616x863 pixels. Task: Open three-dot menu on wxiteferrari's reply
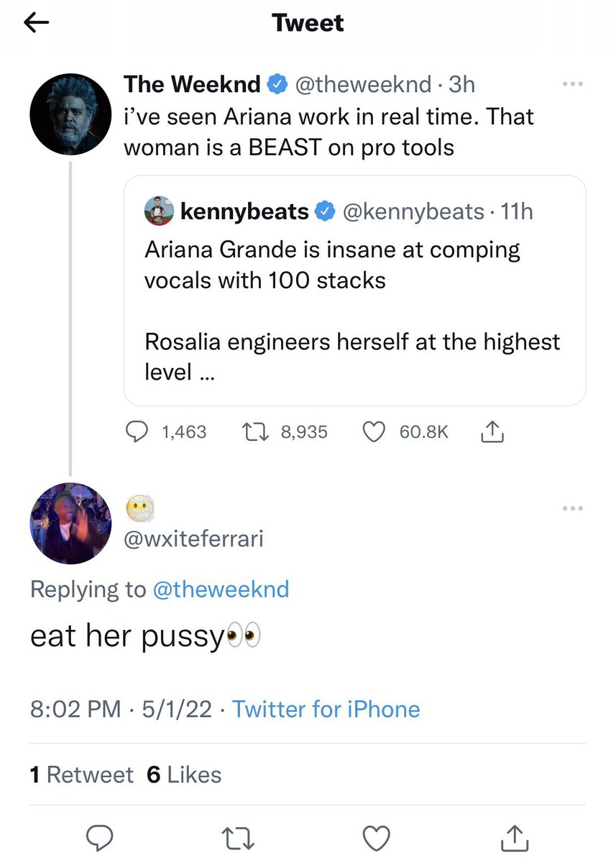point(573,509)
